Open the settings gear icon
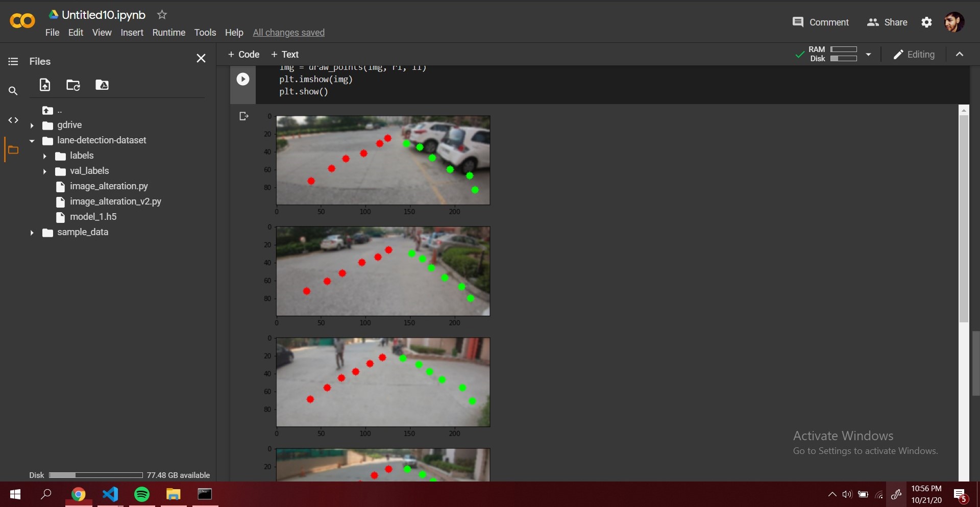 click(927, 22)
